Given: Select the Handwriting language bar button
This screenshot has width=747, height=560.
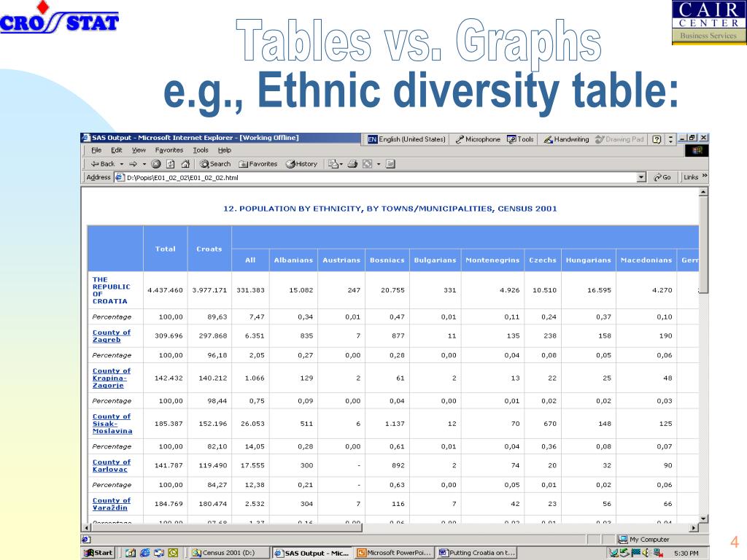Looking at the screenshot, I should pyautogui.click(x=566, y=139).
